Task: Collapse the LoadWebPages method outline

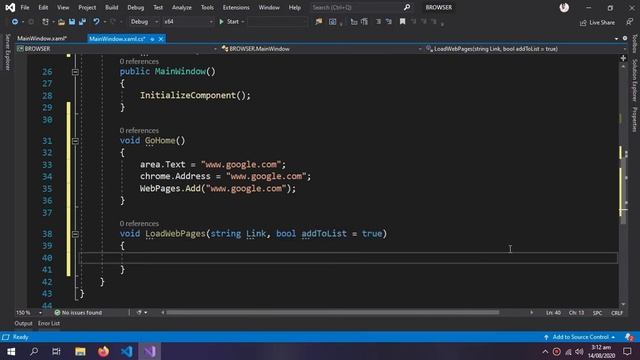Action: (x=75, y=234)
